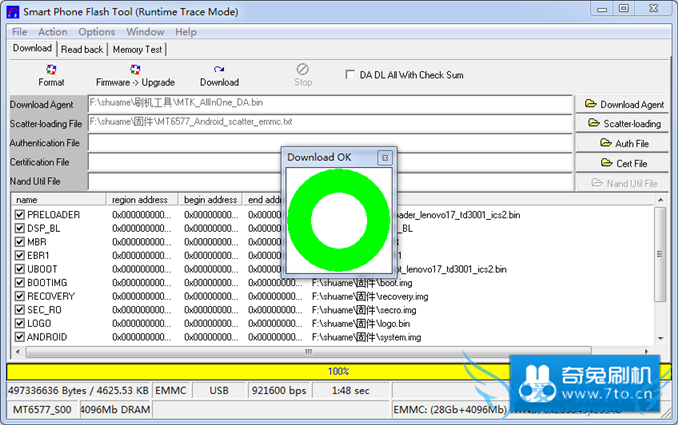The height and width of the screenshot is (425, 678).
Task: Uncheck the ANDROID partition checkbox
Action: pos(20,337)
